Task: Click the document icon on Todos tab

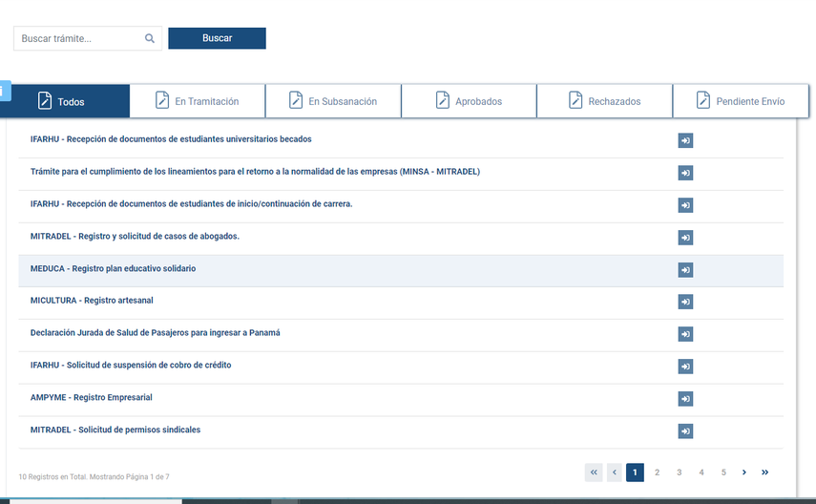Action: click(45, 100)
